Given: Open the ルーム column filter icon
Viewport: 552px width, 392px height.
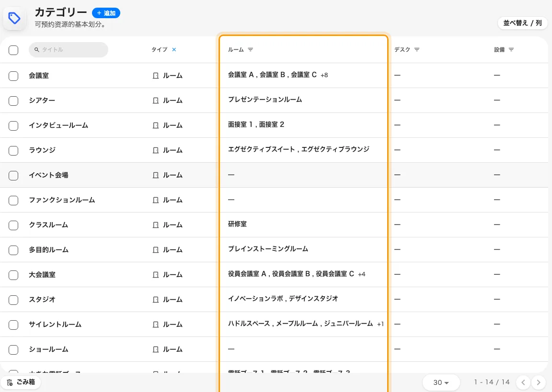Looking at the screenshot, I should [x=250, y=50].
